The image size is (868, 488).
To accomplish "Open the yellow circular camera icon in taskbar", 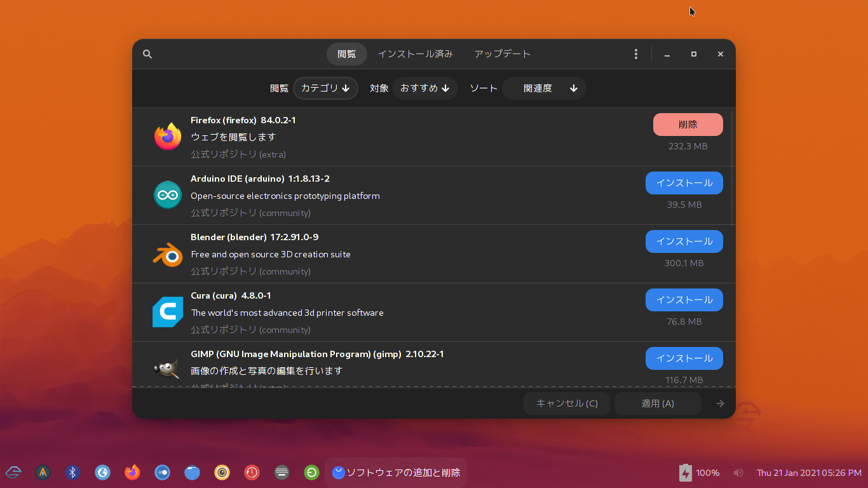I will [222, 472].
